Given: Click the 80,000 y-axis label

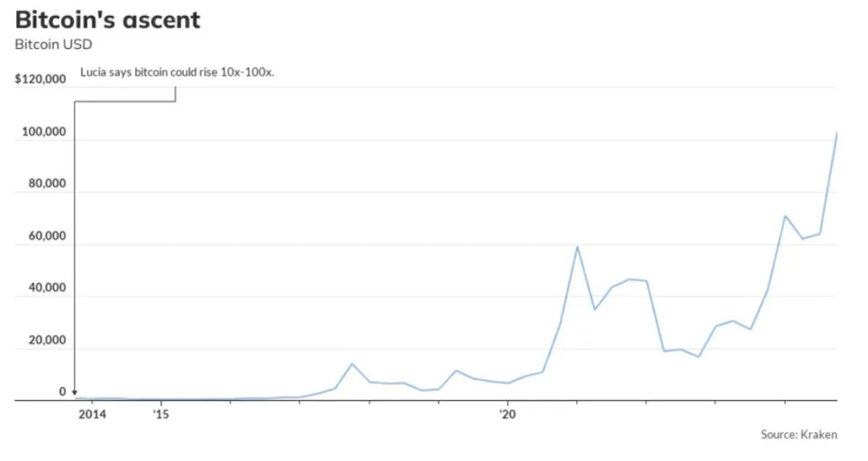Looking at the screenshot, I should point(47,183).
